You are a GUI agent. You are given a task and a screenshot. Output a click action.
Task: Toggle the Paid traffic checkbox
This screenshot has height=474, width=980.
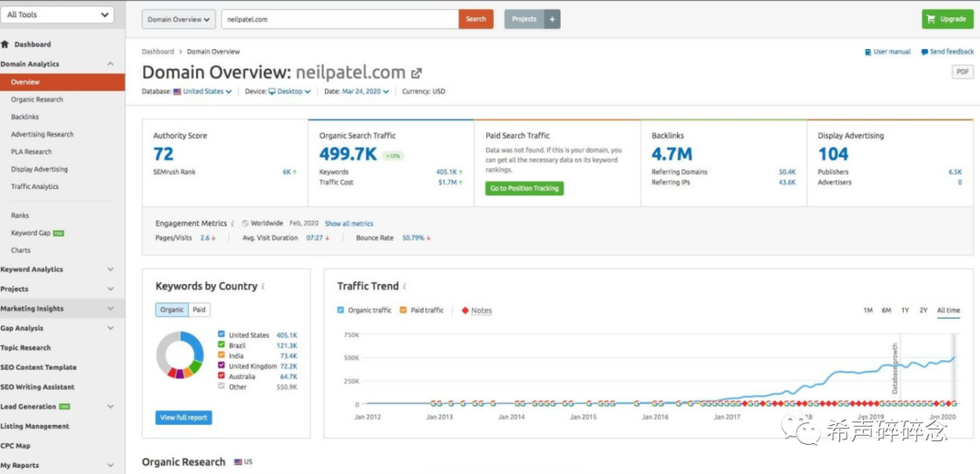[403, 311]
